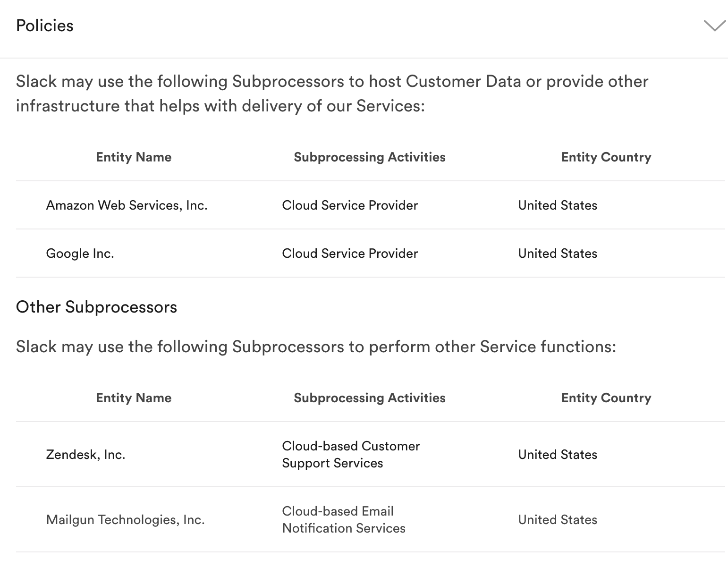Screen dimensions: 728x576
Task: Click Mailgun Technologies, Inc. entity name
Action: tap(125, 520)
